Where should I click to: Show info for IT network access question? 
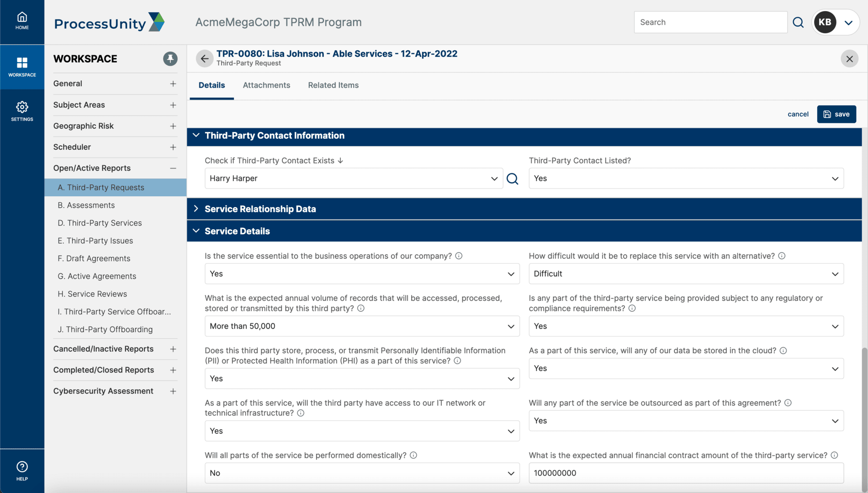301,413
